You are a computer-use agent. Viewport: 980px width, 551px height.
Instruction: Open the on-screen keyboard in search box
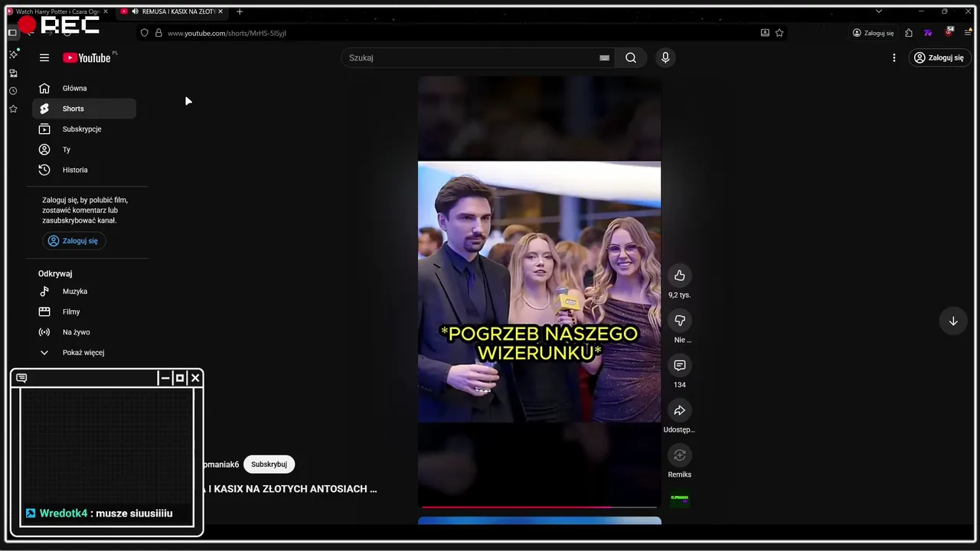click(604, 57)
